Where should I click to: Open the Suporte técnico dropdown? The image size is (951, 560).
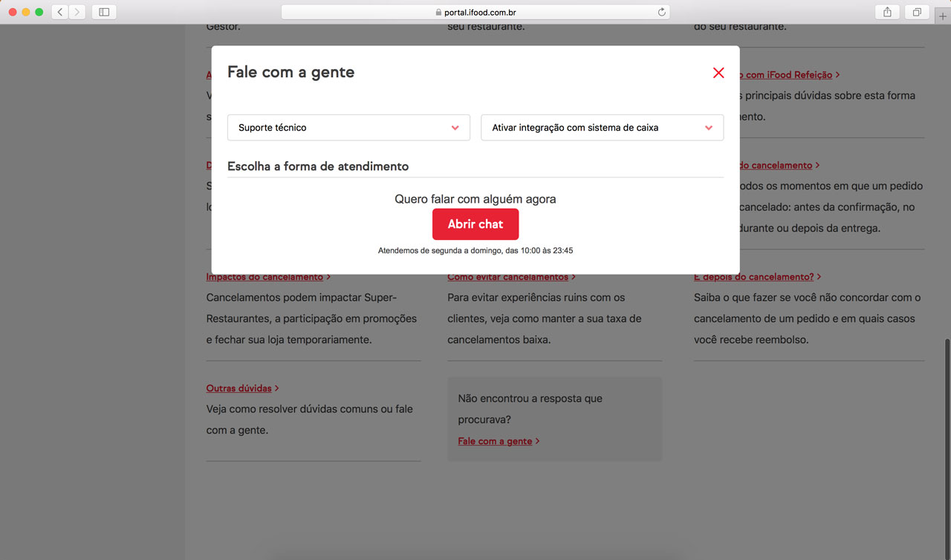click(x=348, y=128)
